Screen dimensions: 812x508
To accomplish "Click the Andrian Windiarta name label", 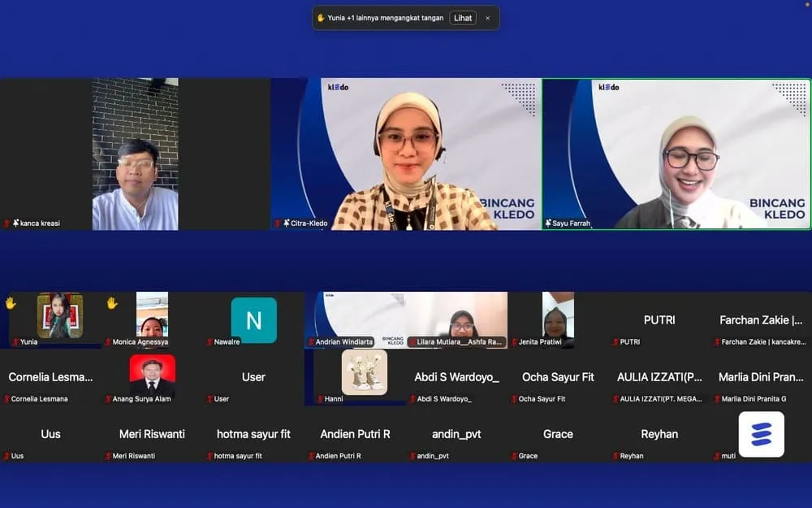I will [x=343, y=342].
